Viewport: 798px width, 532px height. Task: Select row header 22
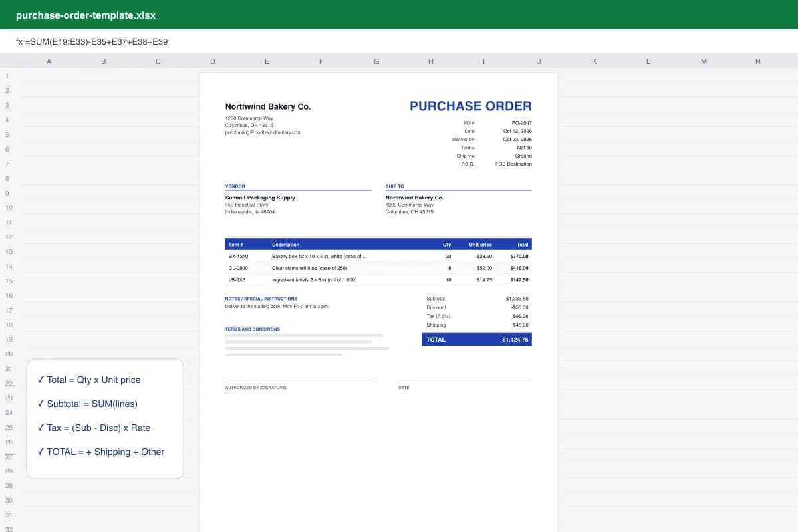point(9,383)
